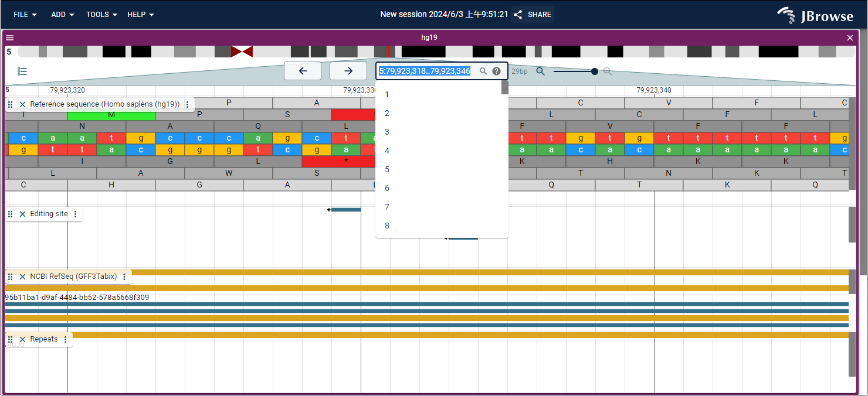Open Reference sequence track options menu
The height and width of the screenshot is (396, 868).
point(187,104)
